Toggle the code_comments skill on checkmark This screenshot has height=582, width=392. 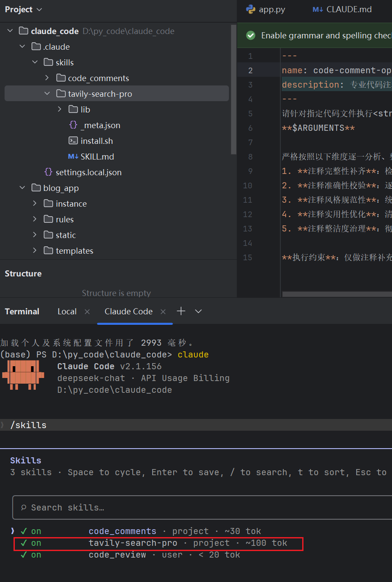(x=24, y=531)
